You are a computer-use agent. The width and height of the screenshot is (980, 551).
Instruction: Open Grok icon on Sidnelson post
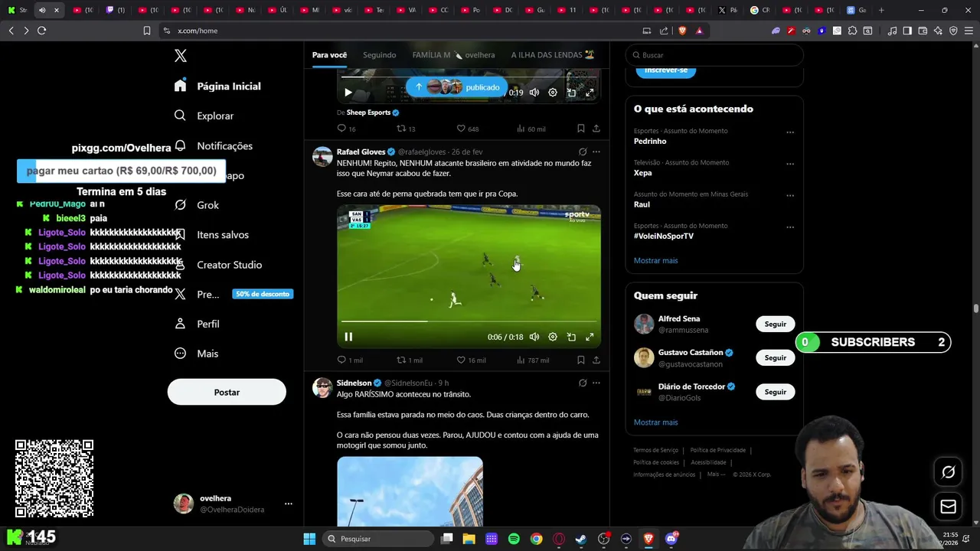[583, 383]
